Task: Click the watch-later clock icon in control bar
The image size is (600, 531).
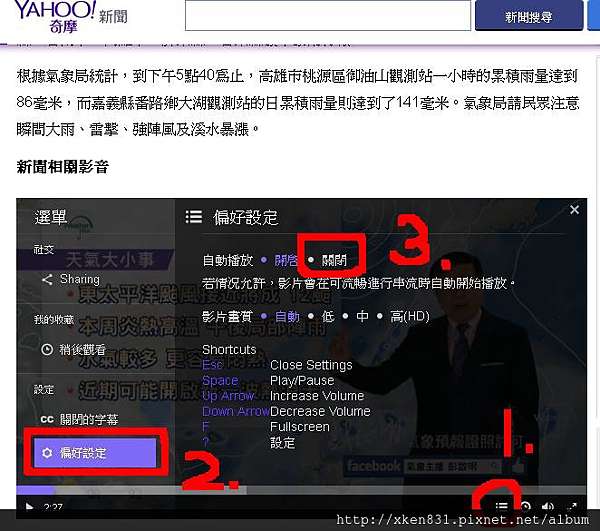Action: 525,507
